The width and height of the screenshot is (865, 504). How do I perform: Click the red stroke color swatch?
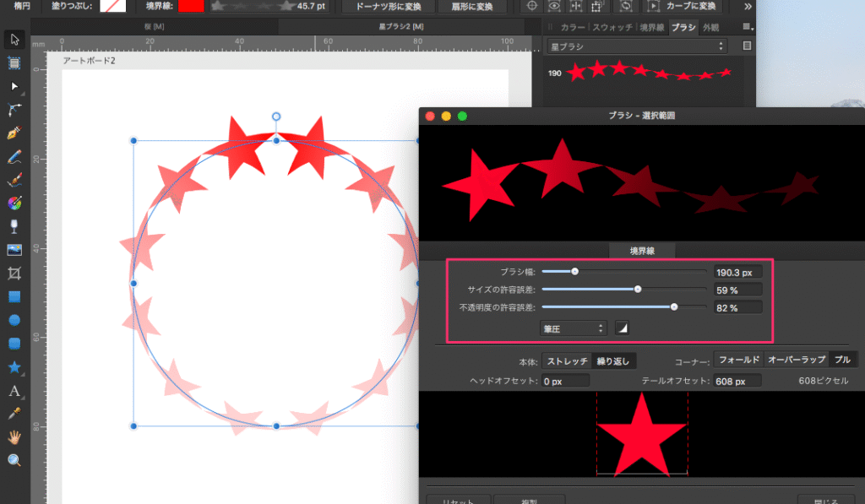coord(191,6)
